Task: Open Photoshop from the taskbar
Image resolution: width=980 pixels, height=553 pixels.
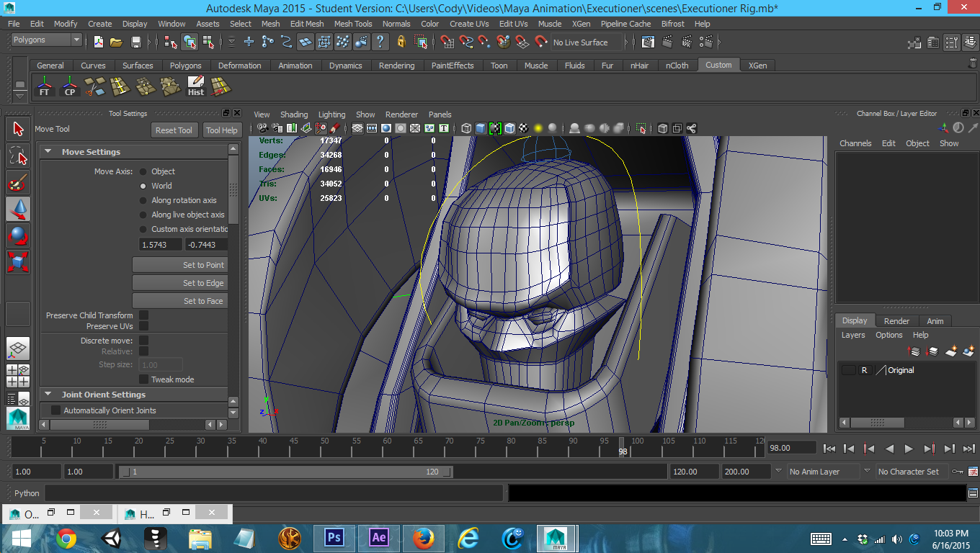Action: tap(334, 537)
